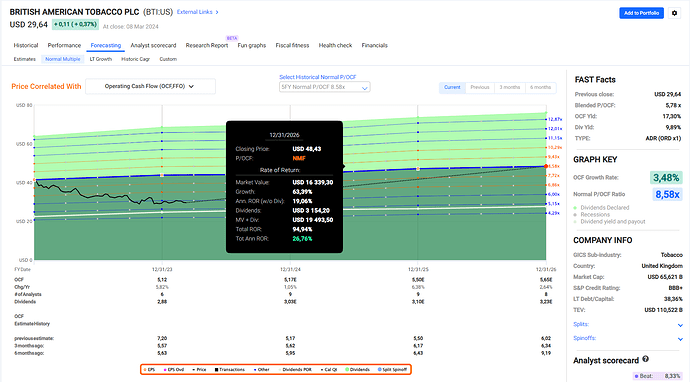Toggle the Cal Qt legend entry
The height and width of the screenshot is (382, 690).
(x=328, y=370)
